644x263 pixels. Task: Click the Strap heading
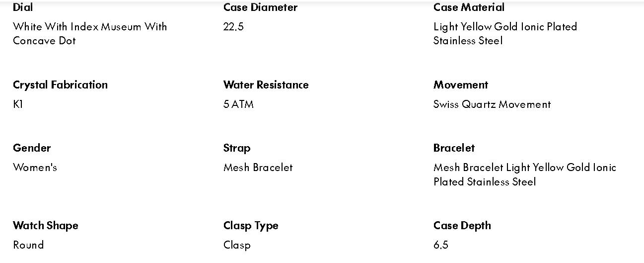pyautogui.click(x=237, y=148)
